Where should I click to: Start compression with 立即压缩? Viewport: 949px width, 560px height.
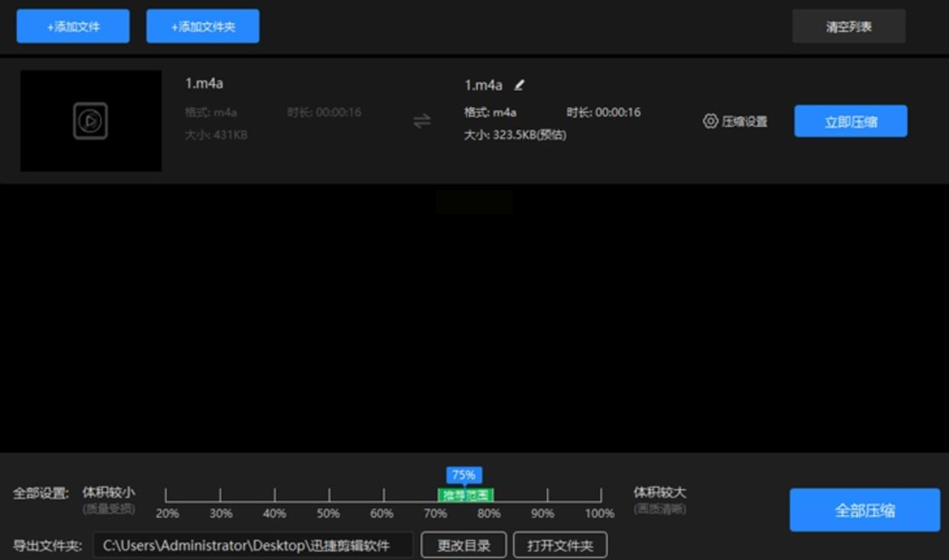850,121
